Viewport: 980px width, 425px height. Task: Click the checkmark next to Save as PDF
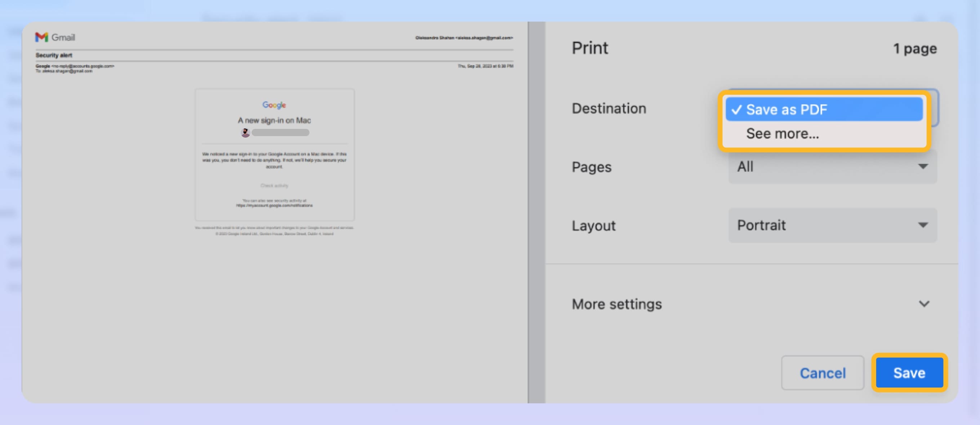coord(737,109)
